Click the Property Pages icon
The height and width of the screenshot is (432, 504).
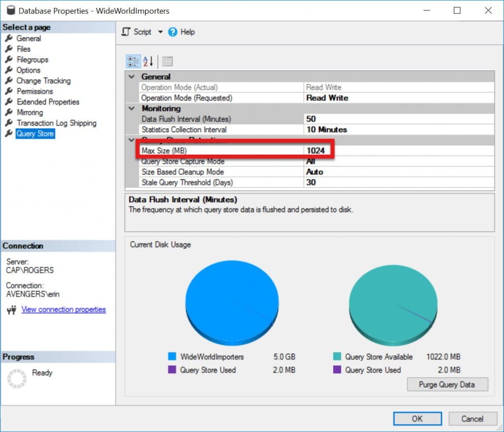click(x=167, y=61)
